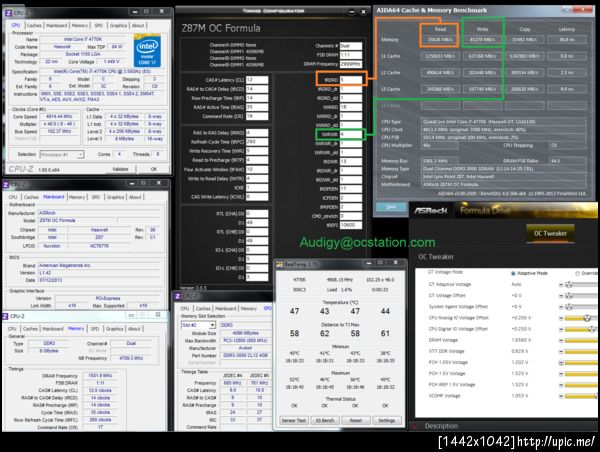Click the Save button in AIDA64 benchmark
600x452 pixels.
click(391, 207)
